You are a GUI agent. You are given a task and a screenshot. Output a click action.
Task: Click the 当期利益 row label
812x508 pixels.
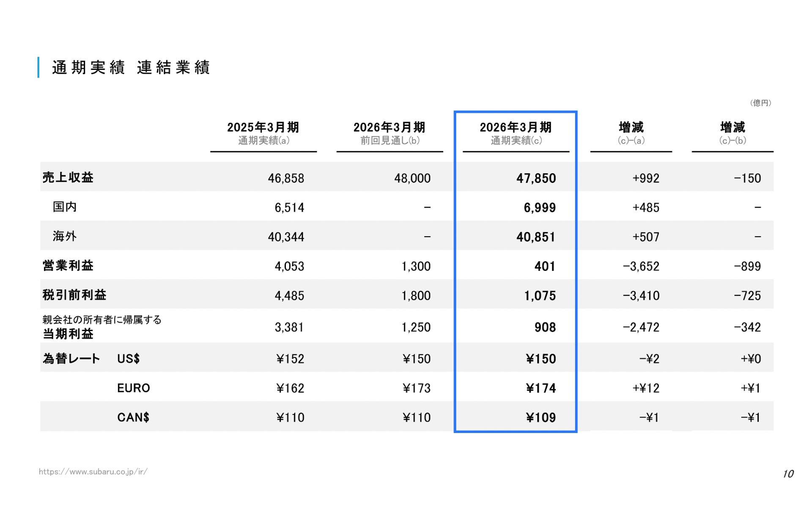point(68,334)
